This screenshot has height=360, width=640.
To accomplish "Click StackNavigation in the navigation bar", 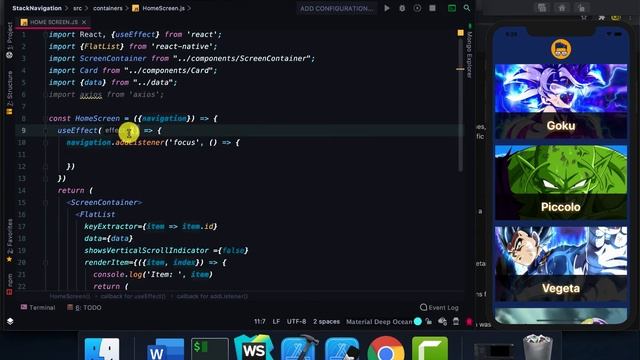I will pyautogui.click(x=37, y=8).
